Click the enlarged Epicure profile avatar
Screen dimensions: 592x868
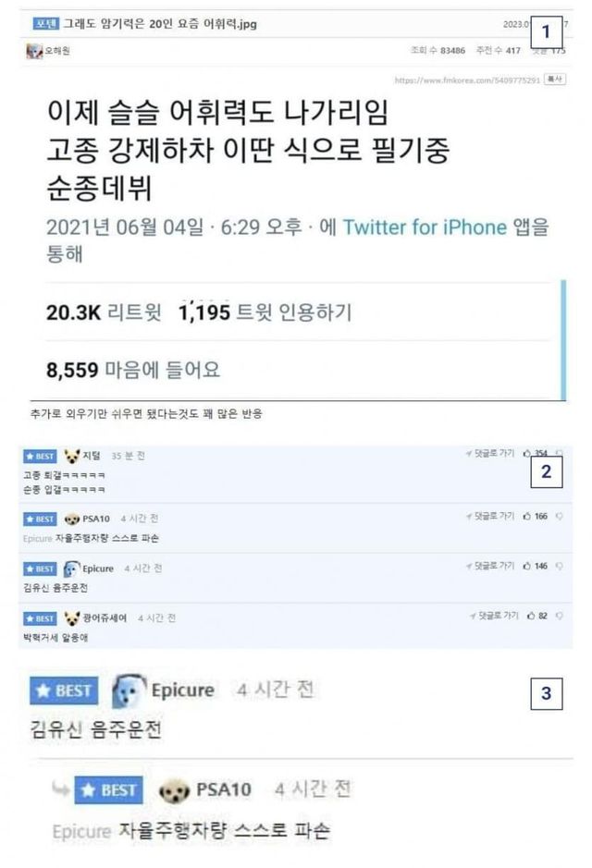coord(129,691)
